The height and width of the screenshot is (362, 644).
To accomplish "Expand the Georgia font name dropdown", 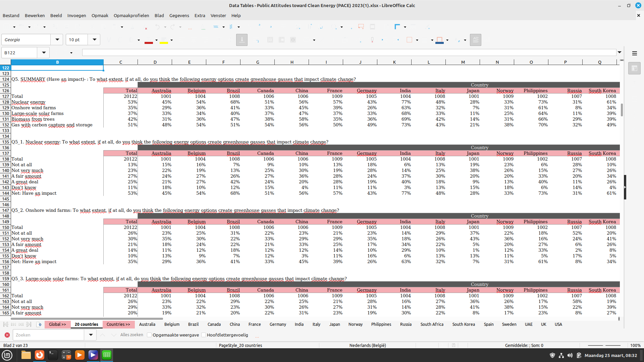I will 57,40.
